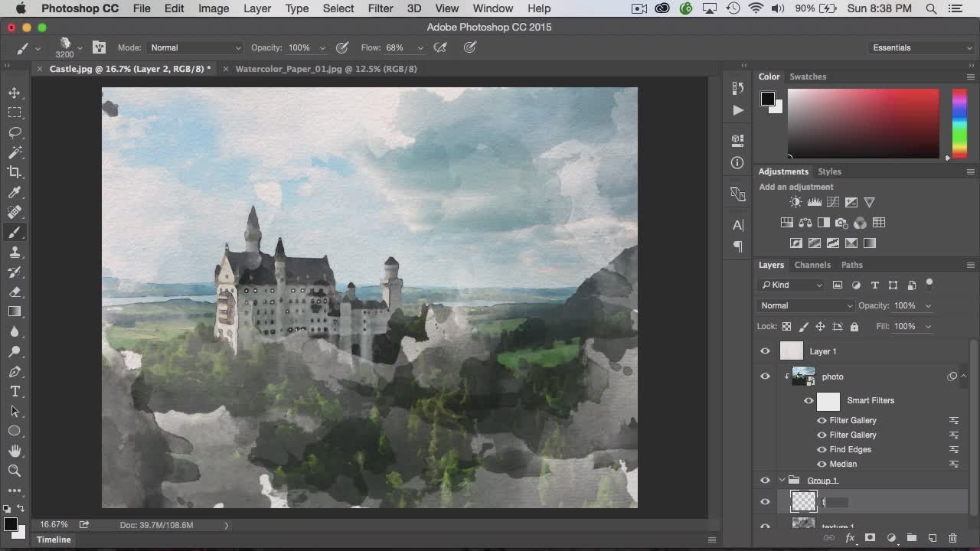Screen dimensions: 980x551
Task: Hide Layer 1 visibility eye
Action: point(765,351)
